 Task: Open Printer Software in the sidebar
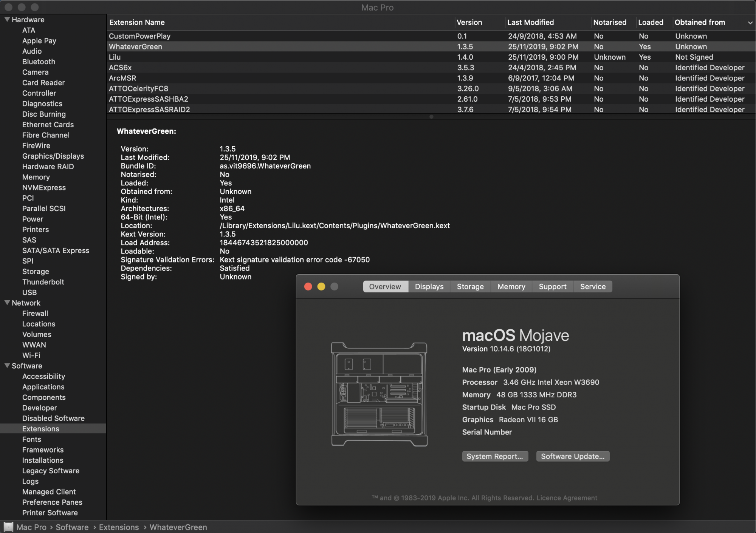[x=50, y=513]
